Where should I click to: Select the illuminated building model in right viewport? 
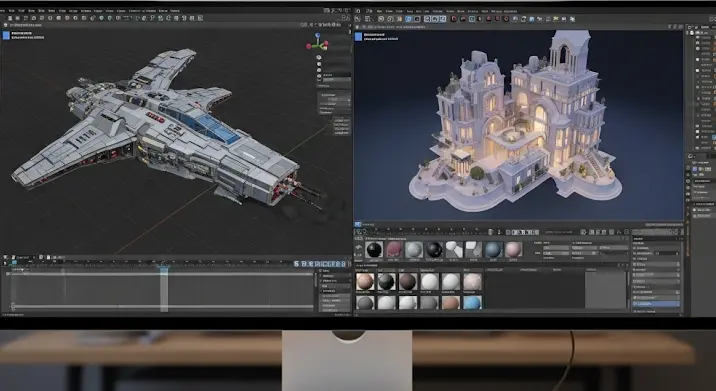click(x=515, y=121)
